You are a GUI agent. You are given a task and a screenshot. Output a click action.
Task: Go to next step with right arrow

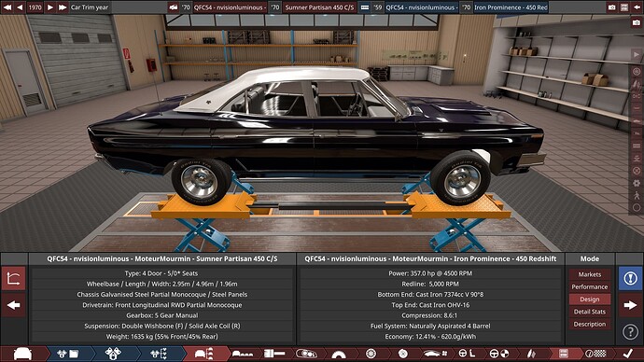click(630, 305)
